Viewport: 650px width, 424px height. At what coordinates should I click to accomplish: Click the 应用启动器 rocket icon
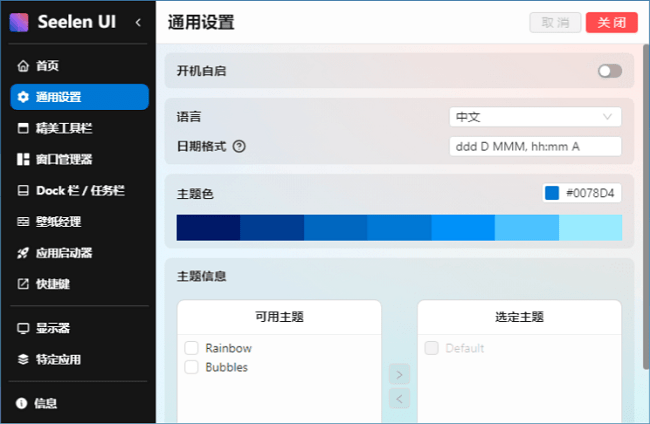coord(24,253)
